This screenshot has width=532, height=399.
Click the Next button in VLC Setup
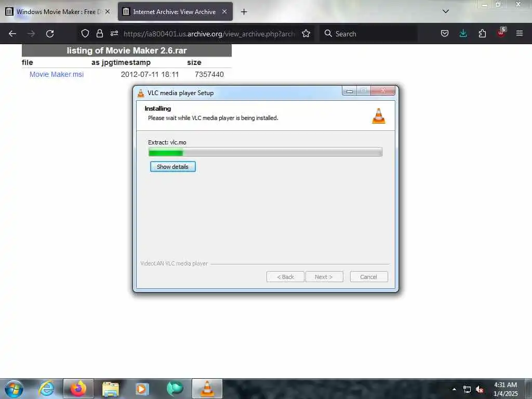coord(324,277)
